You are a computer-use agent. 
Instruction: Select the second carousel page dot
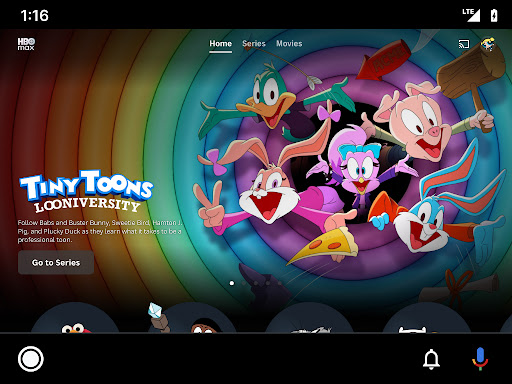(244, 283)
